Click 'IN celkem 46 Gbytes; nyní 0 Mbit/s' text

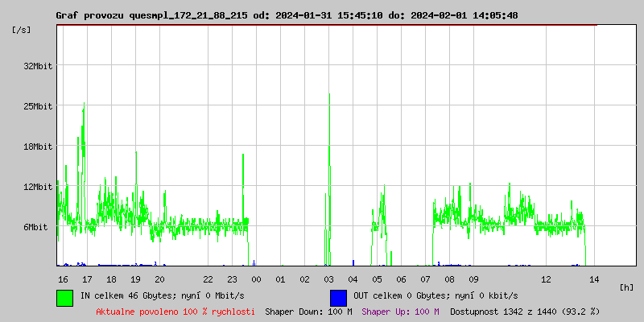click(x=163, y=295)
